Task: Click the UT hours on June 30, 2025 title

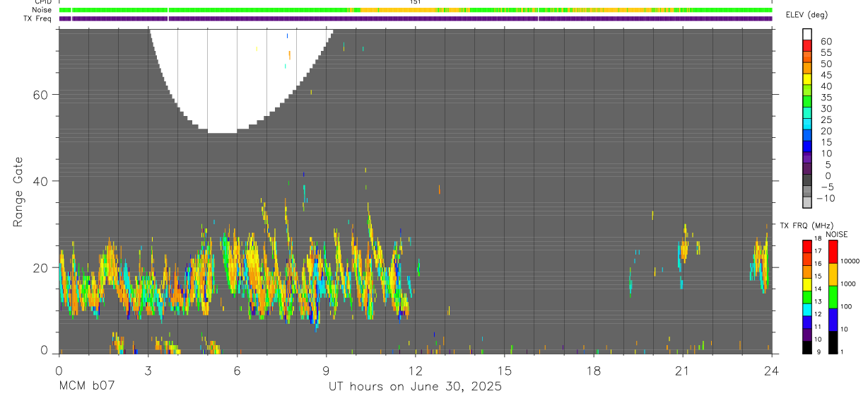Action: click(x=415, y=387)
